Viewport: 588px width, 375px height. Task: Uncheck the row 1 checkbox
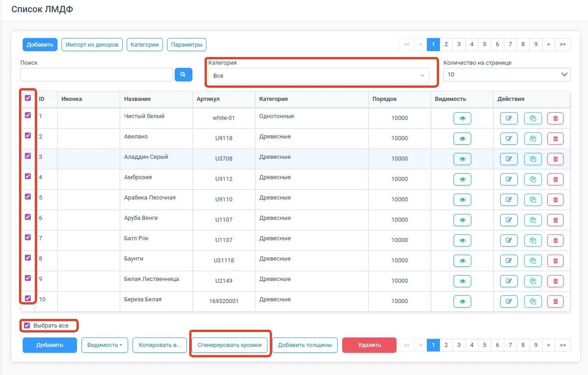click(x=28, y=115)
